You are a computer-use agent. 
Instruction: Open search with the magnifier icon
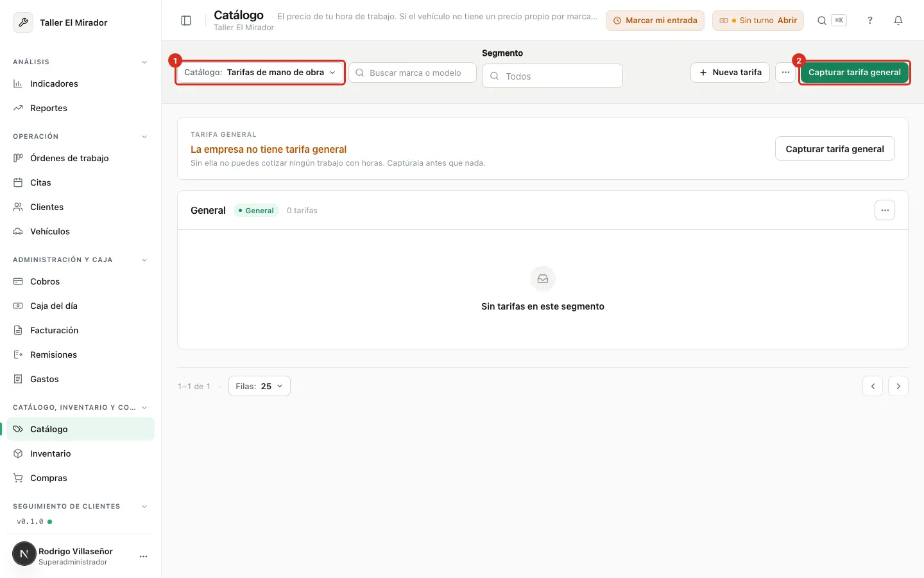[822, 21]
